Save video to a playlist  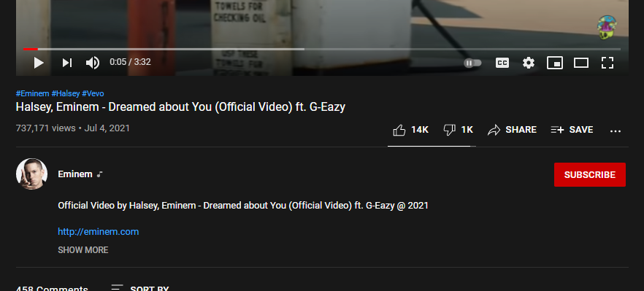coord(572,130)
